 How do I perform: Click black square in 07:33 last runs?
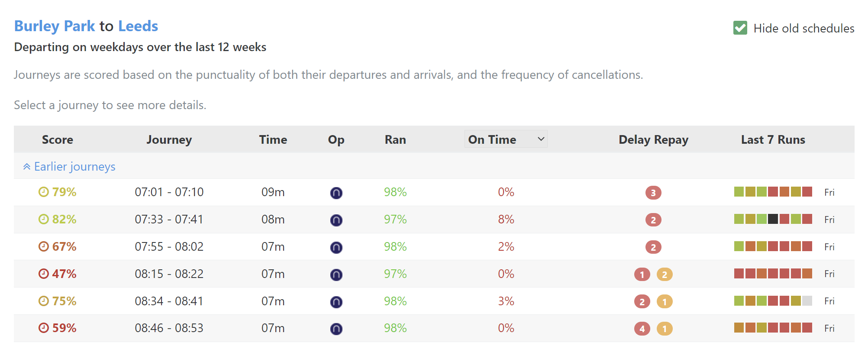(773, 219)
